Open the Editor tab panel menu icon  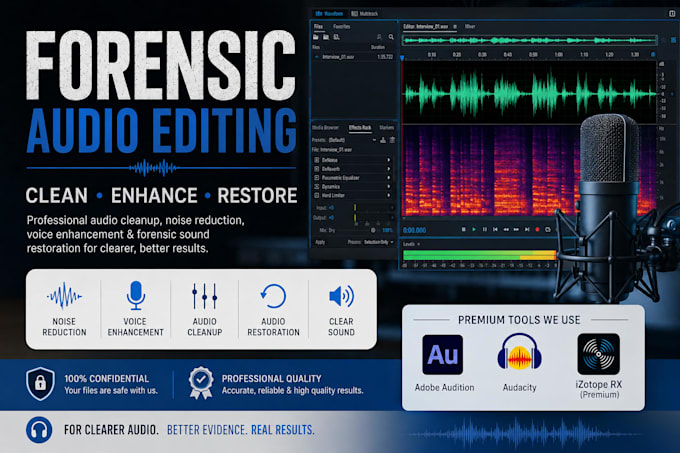pyautogui.click(x=454, y=26)
